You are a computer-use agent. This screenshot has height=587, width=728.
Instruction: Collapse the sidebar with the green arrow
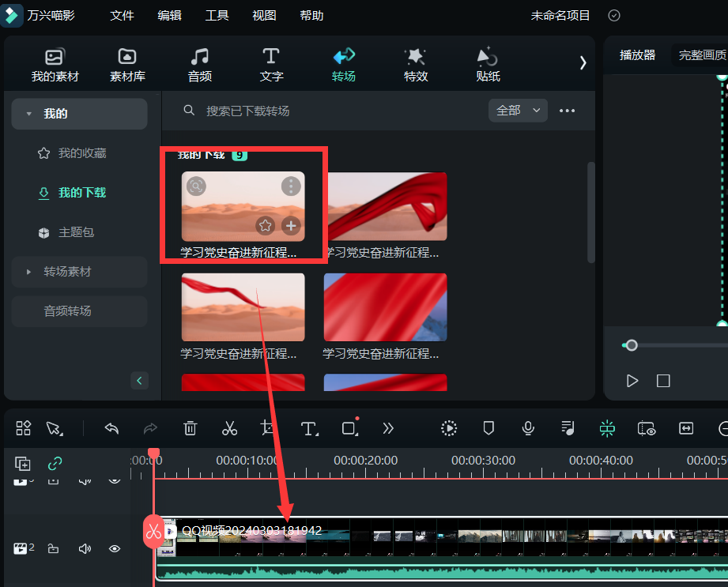point(139,381)
